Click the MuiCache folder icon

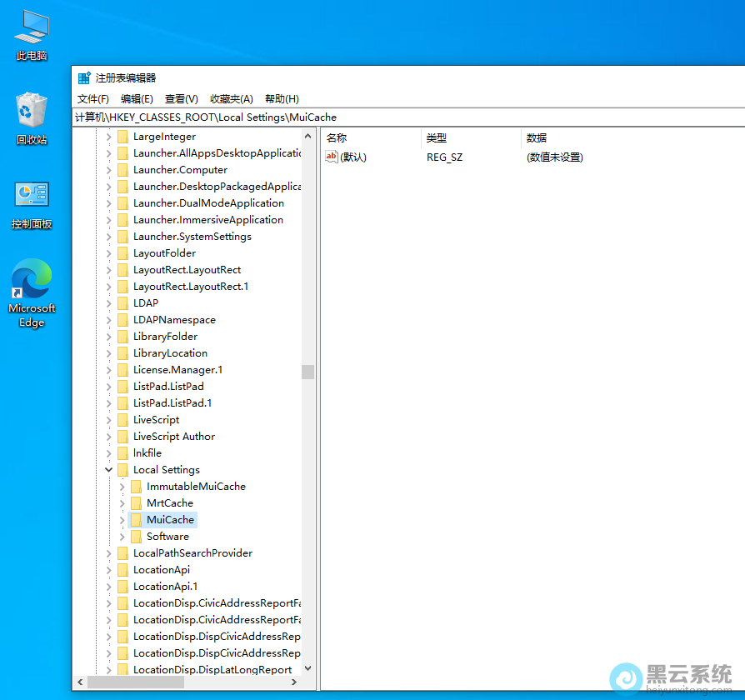[x=136, y=520]
